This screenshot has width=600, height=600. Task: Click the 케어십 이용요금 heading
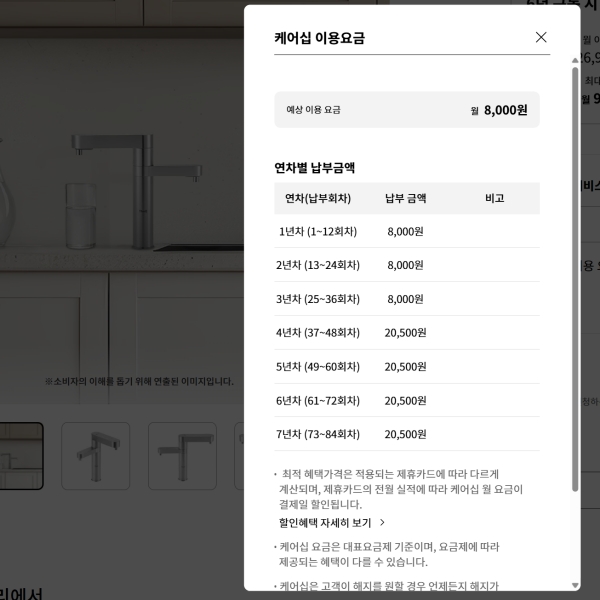pos(320,38)
